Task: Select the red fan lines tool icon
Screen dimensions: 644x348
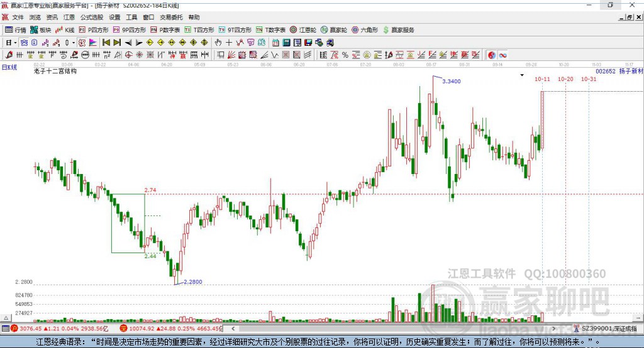Action: [232, 55]
